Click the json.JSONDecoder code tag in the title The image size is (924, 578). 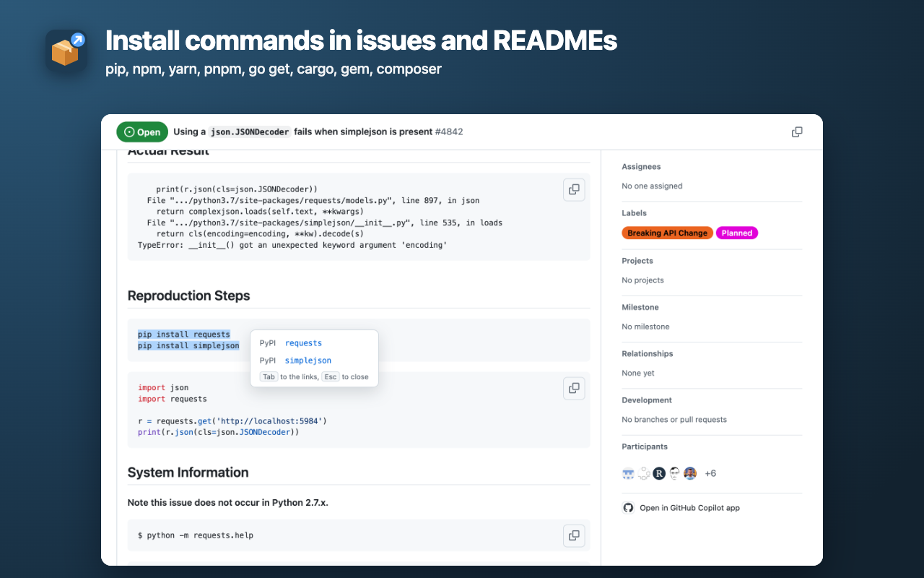[x=250, y=132]
